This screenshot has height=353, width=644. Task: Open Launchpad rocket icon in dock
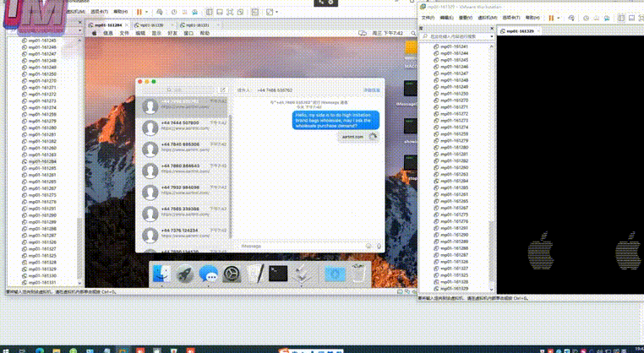click(185, 274)
